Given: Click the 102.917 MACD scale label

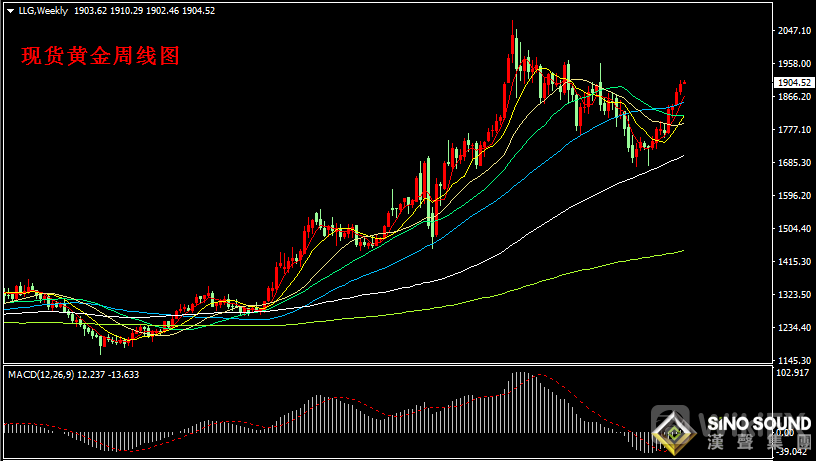Looking at the screenshot, I should pos(793,373).
